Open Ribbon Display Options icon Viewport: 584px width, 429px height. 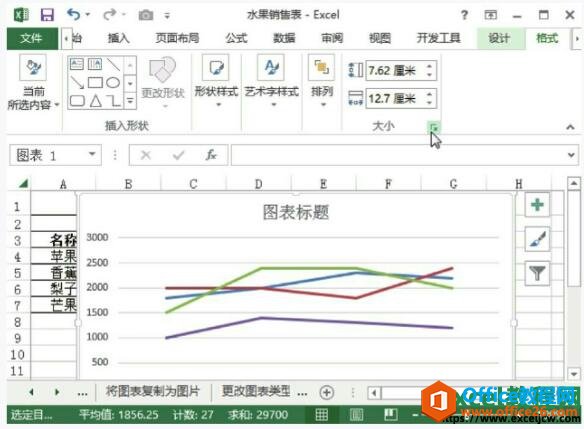click(x=491, y=15)
